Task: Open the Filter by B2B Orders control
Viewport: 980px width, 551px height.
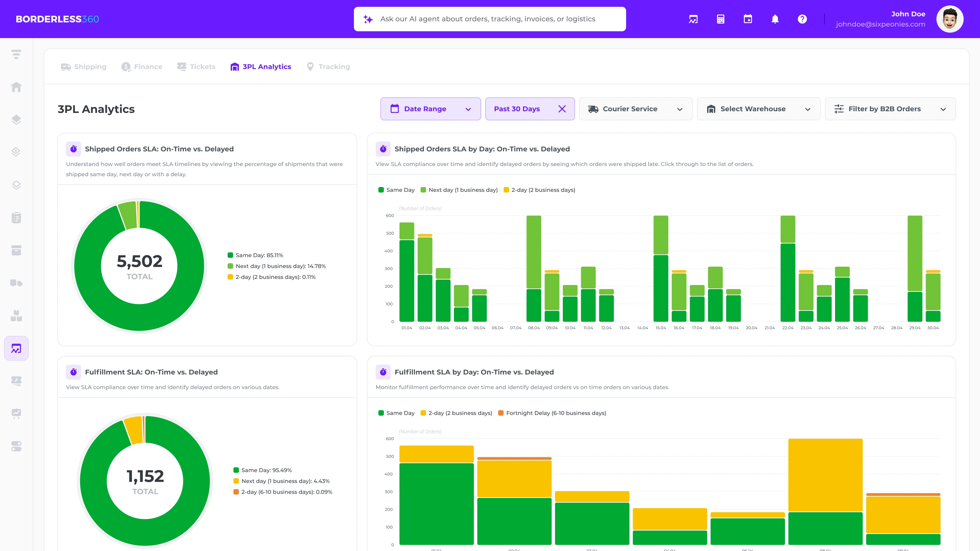Action: click(x=890, y=109)
